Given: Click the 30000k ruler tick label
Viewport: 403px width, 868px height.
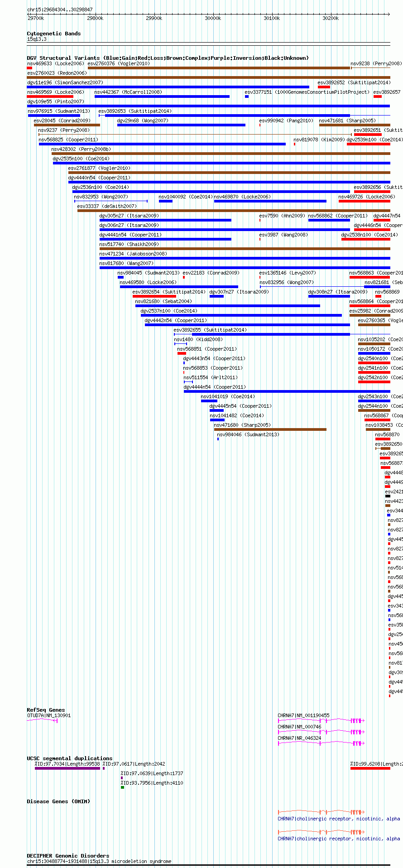Looking at the screenshot, I should pos(213,18).
